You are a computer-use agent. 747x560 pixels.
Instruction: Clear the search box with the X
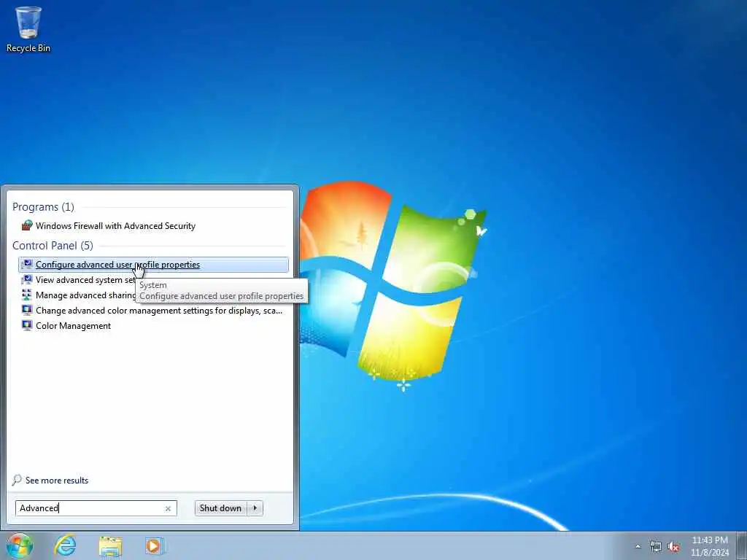[168, 508]
